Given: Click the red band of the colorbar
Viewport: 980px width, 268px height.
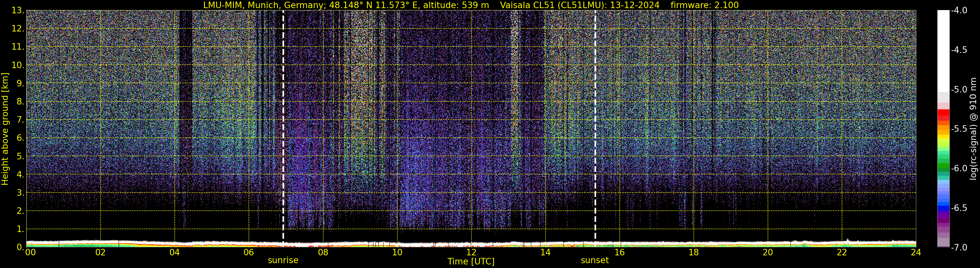Looking at the screenshot, I should tap(944, 115).
